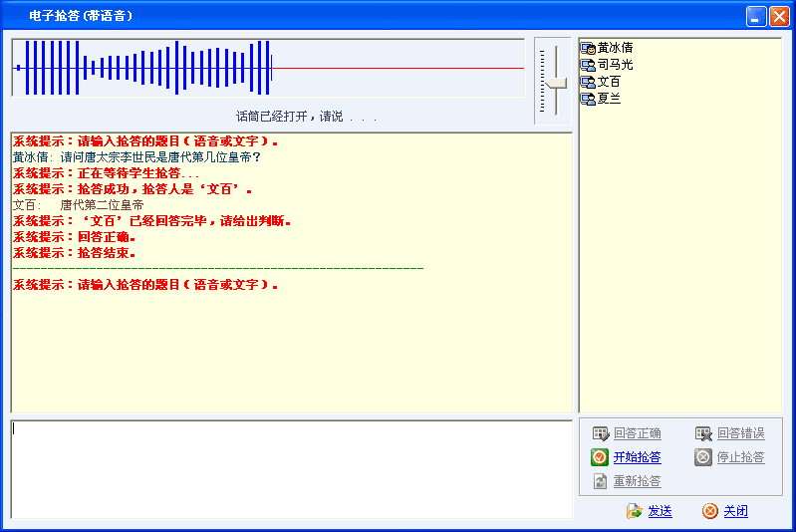The width and height of the screenshot is (796, 532).
Task: Click inside the message input box
Action: pyautogui.click(x=291, y=468)
